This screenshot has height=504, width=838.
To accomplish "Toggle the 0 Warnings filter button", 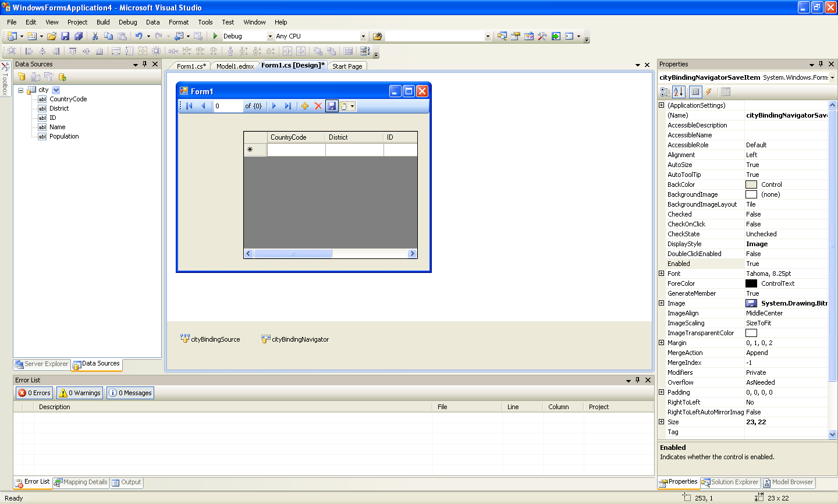I will click(80, 393).
